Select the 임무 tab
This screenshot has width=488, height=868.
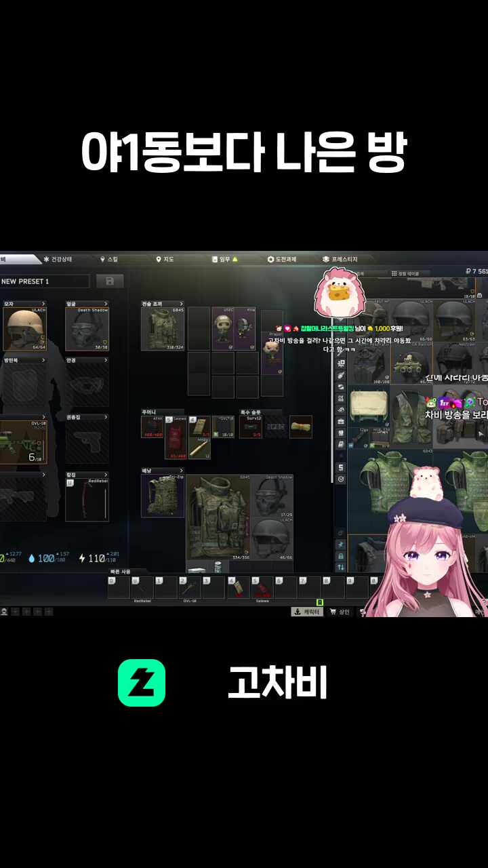[225, 259]
